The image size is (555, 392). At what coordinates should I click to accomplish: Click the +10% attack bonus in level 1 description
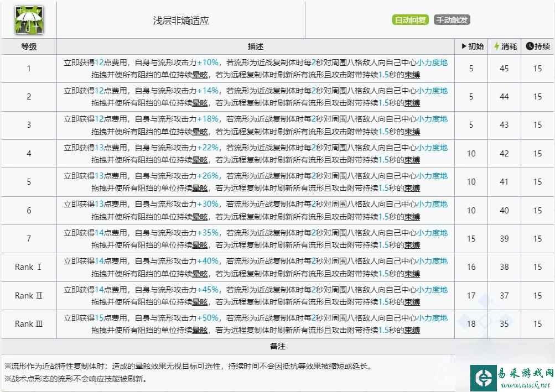click(x=208, y=62)
